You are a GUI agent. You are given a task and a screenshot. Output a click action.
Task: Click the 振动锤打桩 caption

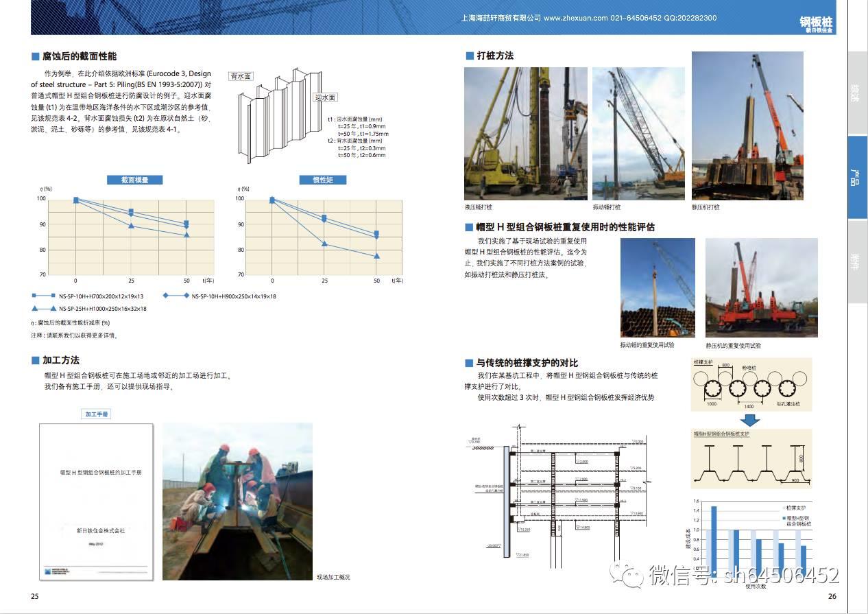(x=607, y=206)
